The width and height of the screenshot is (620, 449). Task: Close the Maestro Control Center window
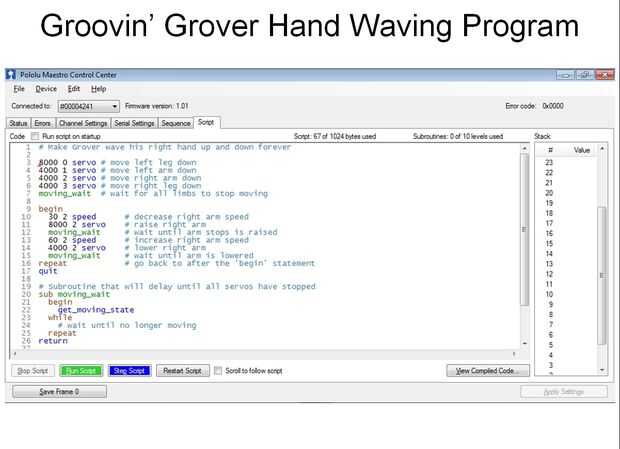(604, 75)
